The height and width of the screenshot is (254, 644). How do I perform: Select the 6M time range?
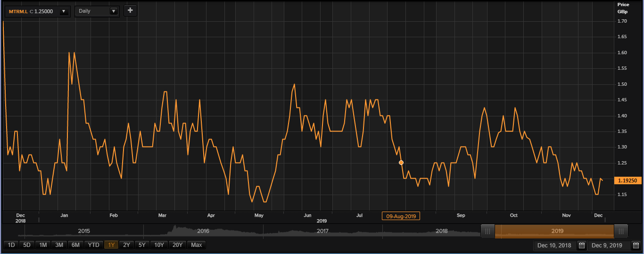click(75, 245)
